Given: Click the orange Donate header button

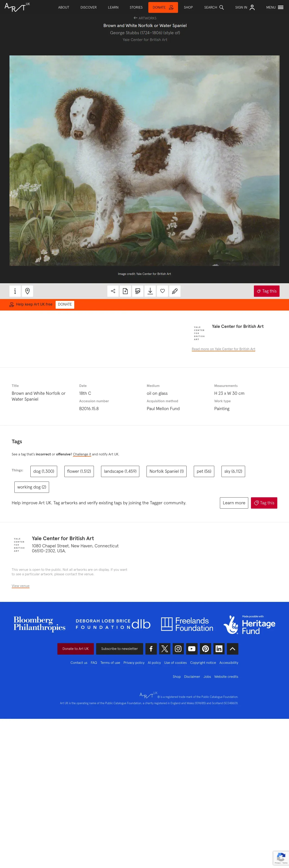Looking at the screenshot, I should point(163,7).
